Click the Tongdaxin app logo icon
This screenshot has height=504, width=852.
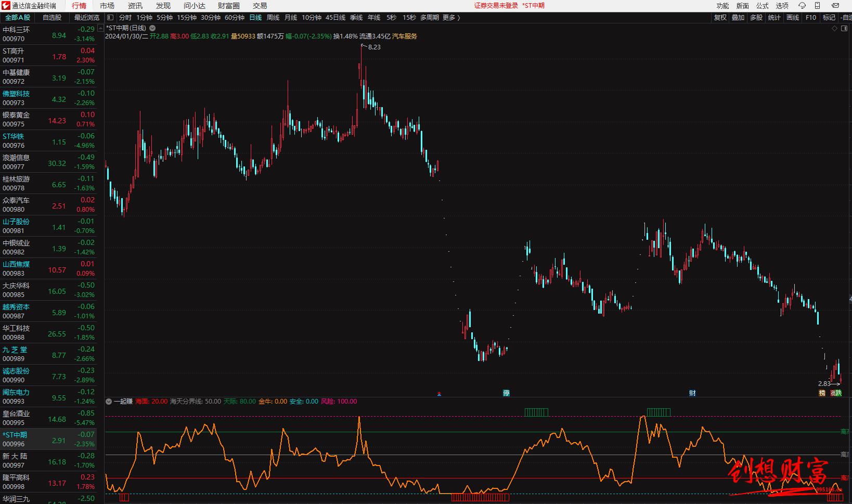(x=6, y=6)
